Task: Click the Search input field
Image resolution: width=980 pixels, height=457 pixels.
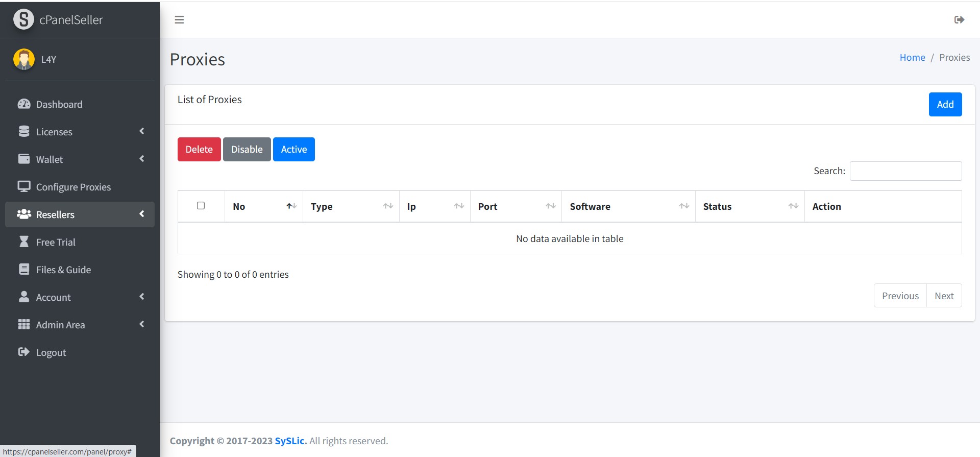Action: [905, 171]
